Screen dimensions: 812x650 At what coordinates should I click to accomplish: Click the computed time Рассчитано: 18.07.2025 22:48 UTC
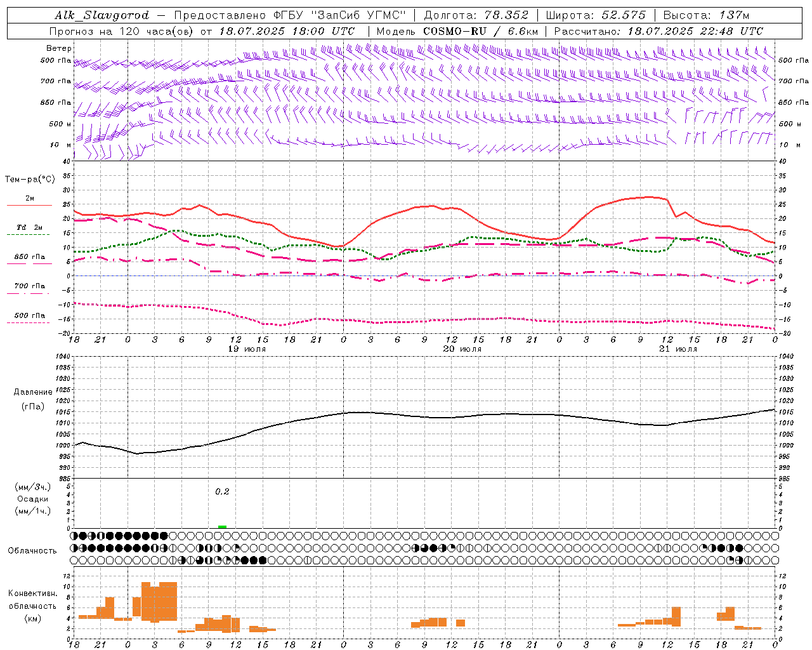click(x=658, y=31)
